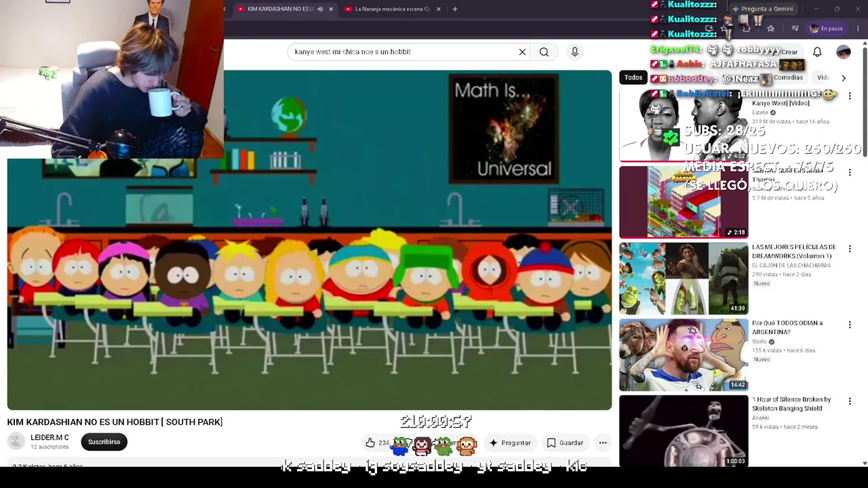Open the Kanye West video thumbnail
This screenshot has width=868, height=488.
pos(684,126)
